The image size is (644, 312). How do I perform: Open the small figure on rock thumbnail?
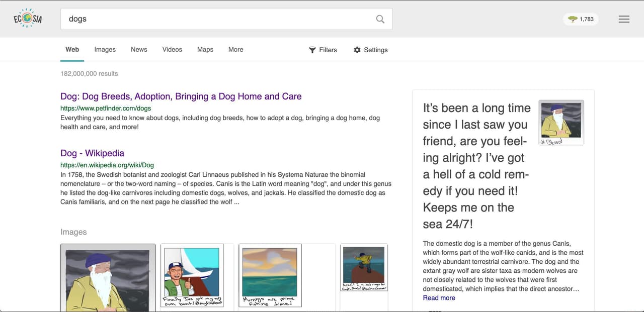(364, 268)
